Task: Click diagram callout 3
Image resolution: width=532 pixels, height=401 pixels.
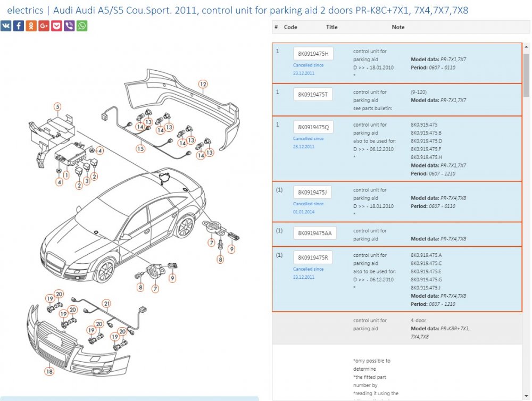Action: tap(87, 181)
